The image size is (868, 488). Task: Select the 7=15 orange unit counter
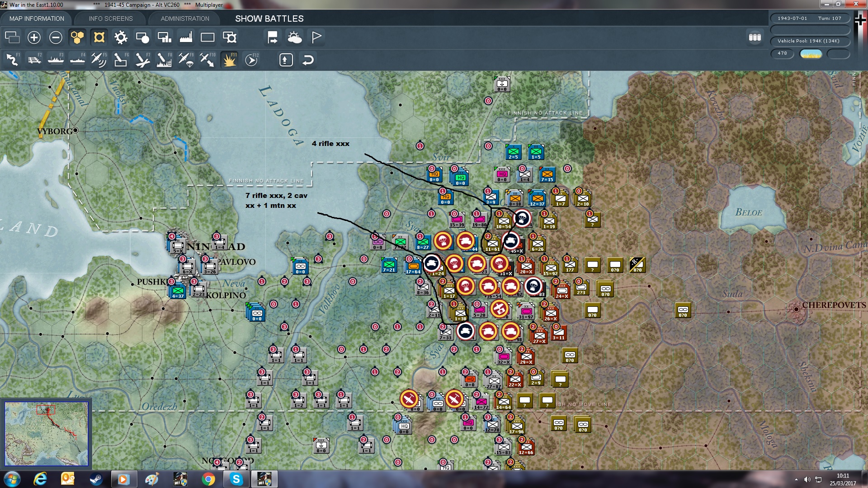[547, 174]
